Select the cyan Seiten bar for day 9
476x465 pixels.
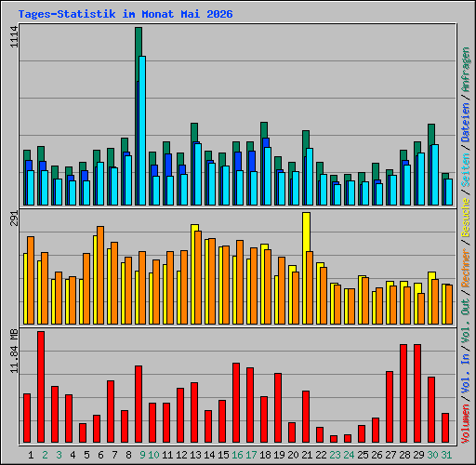click(x=142, y=130)
